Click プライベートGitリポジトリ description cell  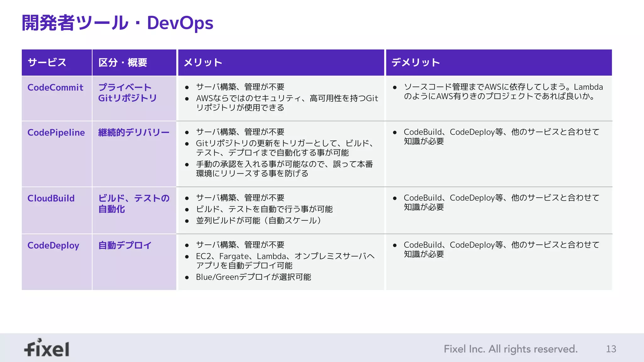click(127, 93)
